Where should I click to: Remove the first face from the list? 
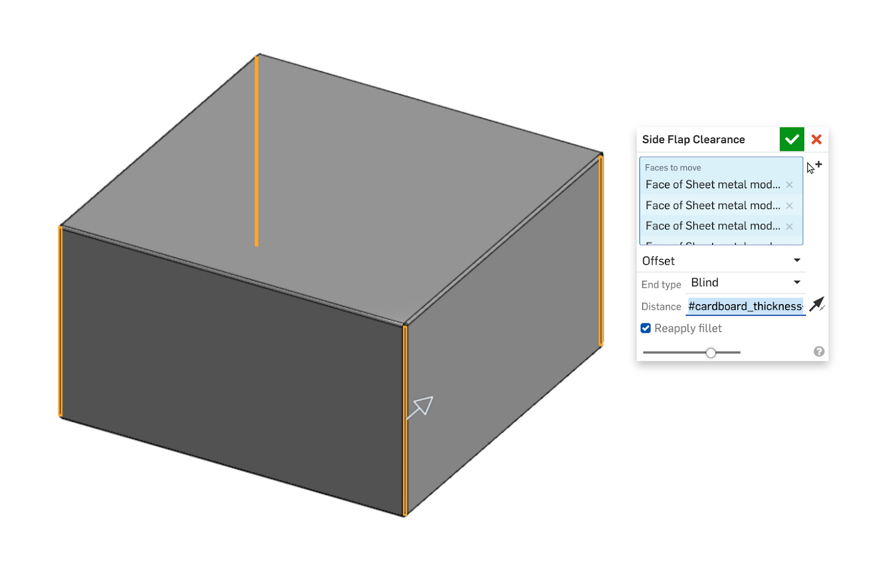tap(789, 185)
